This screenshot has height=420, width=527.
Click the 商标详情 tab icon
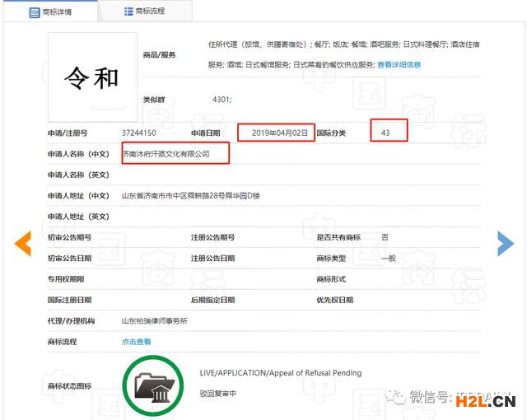(x=34, y=12)
